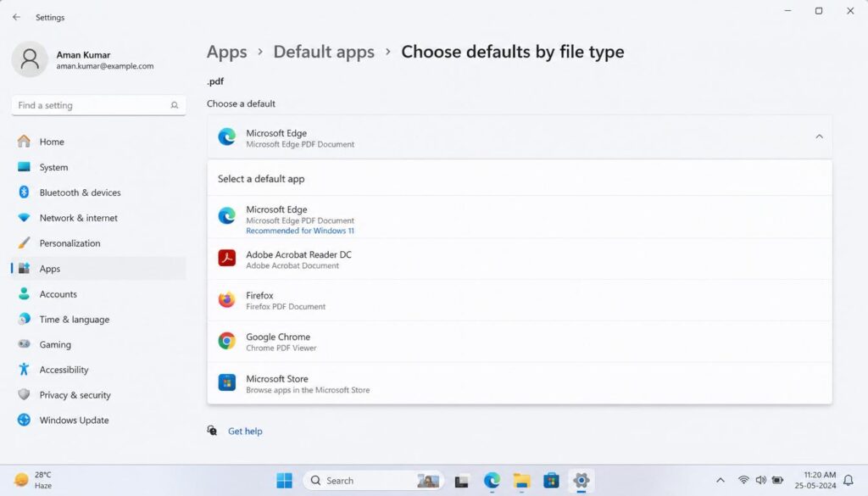
Task: Launch Microsoft Edge from the taskbar
Action: (x=492, y=481)
